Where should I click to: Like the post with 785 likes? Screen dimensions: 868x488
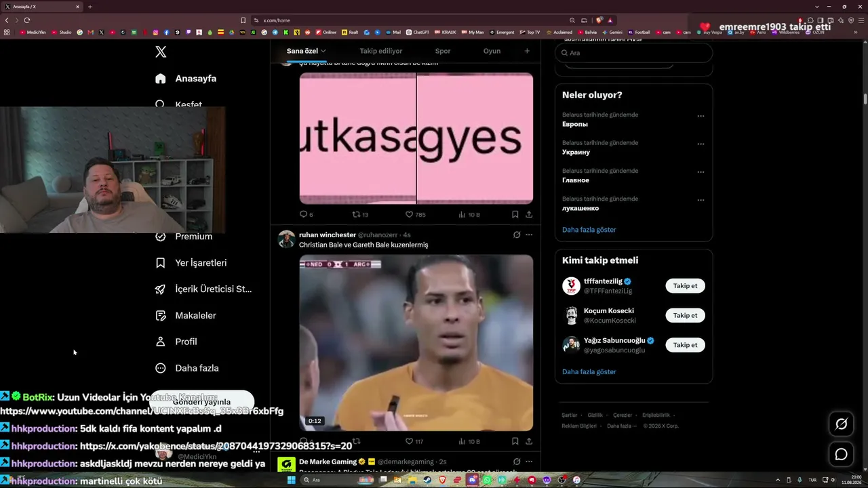(415, 214)
